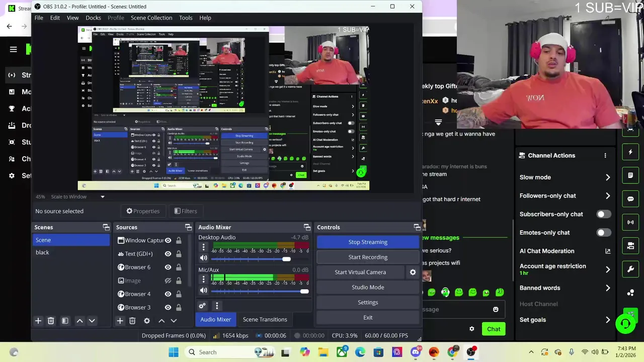Expand Set goals options

[608, 320]
